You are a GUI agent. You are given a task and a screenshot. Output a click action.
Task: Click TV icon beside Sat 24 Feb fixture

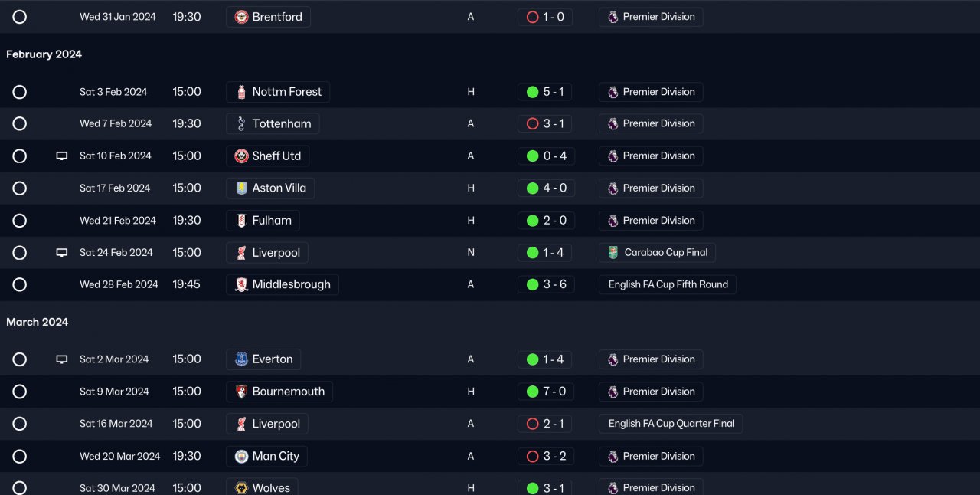click(x=62, y=252)
